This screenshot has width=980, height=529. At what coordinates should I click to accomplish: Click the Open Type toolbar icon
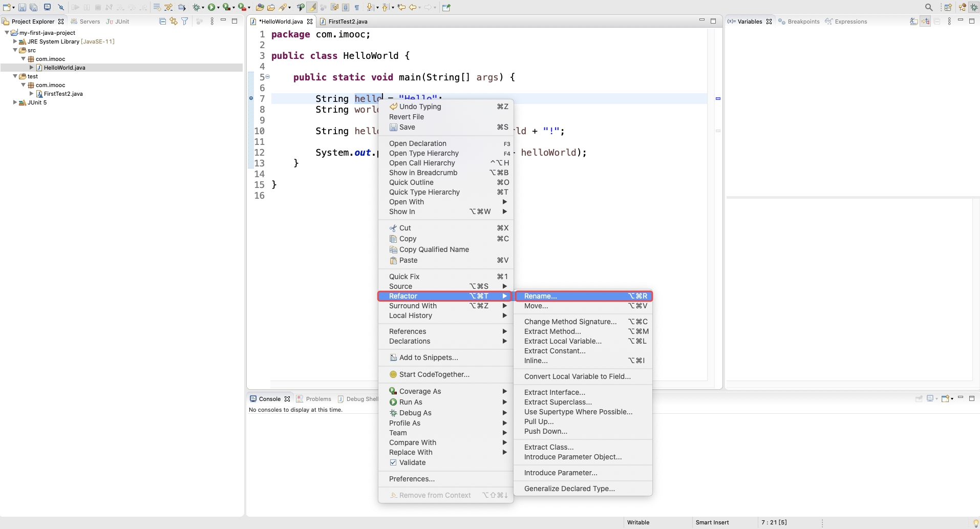click(260, 7)
